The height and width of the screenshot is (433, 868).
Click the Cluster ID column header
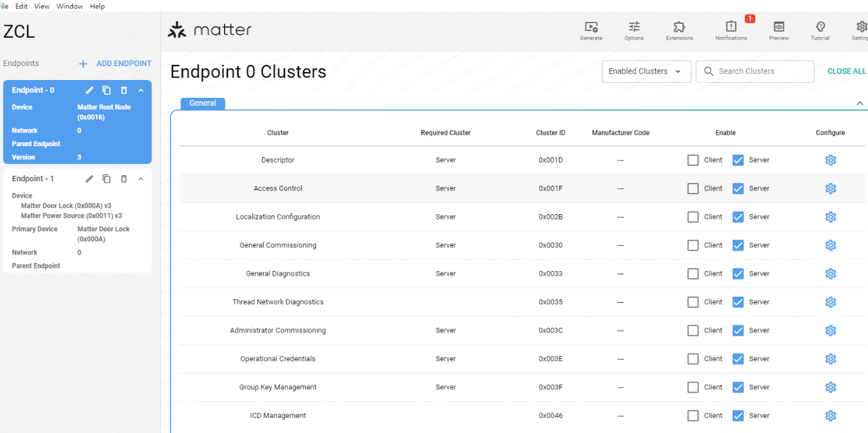pyautogui.click(x=550, y=133)
